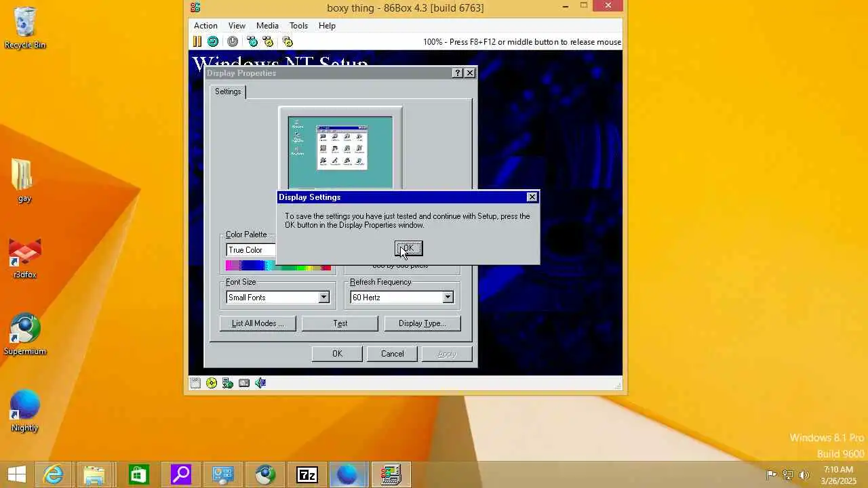The image size is (868, 488).
Task: Pause the emulation in 86Box toolbar
Action: (x=197, y=41)
